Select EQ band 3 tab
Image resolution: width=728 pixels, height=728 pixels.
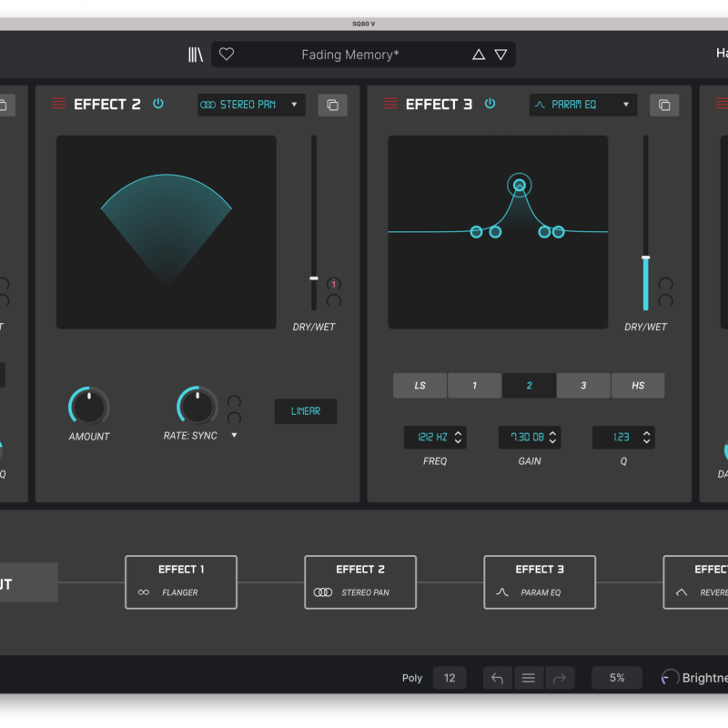click(x=583, y=385)
